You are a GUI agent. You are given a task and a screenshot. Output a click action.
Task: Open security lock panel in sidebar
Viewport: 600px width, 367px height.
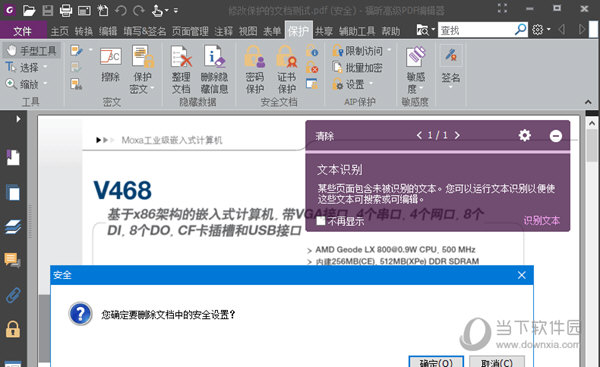[13, 329]
